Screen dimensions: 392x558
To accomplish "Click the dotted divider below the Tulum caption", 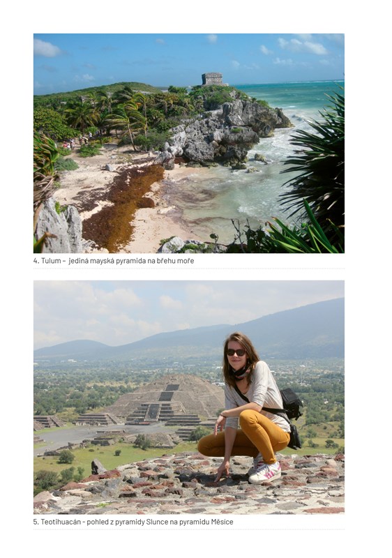I will pos(189,269).
